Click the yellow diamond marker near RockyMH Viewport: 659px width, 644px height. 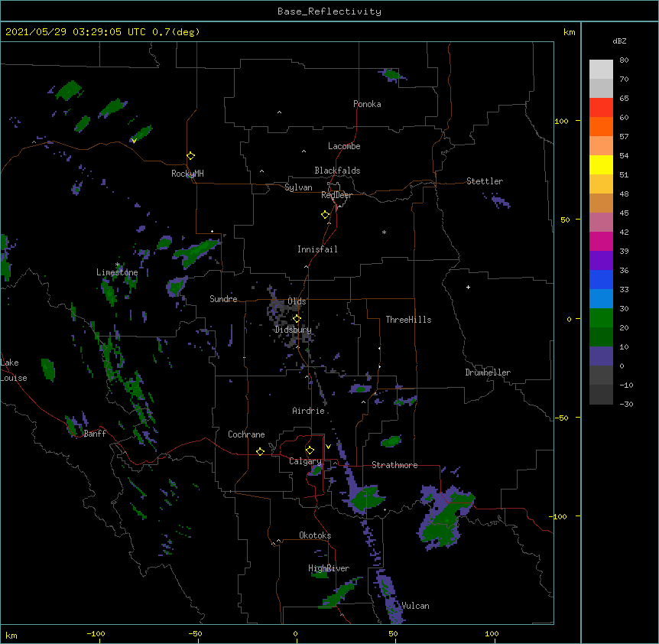point(191,156)
